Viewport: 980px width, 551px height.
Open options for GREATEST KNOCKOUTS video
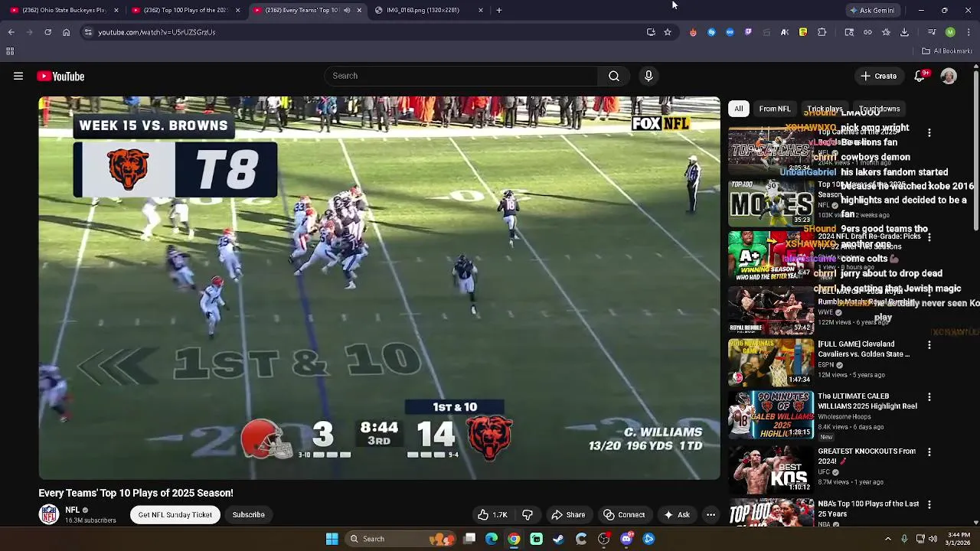point(929,452)
